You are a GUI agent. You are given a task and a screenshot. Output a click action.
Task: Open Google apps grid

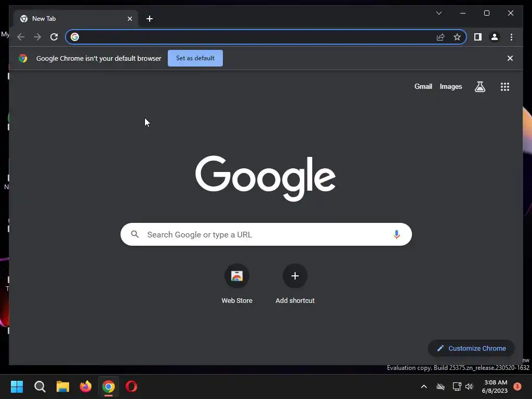[505, 87]
